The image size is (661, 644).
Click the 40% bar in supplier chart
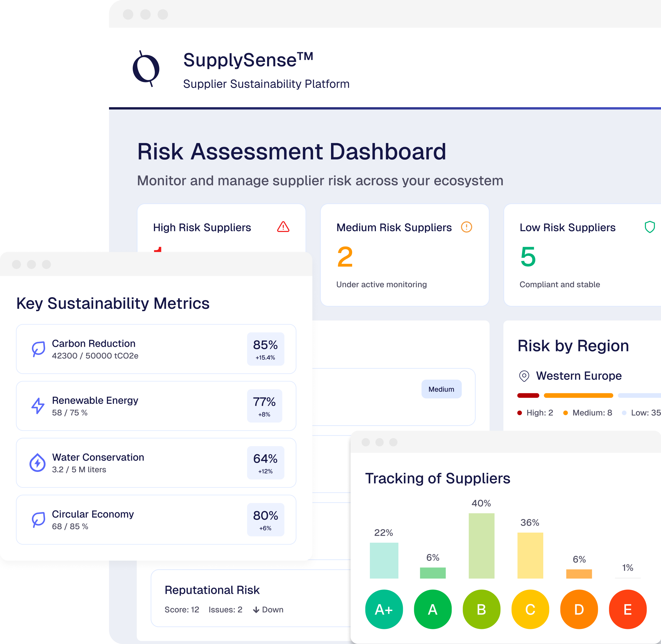[481, 546]
